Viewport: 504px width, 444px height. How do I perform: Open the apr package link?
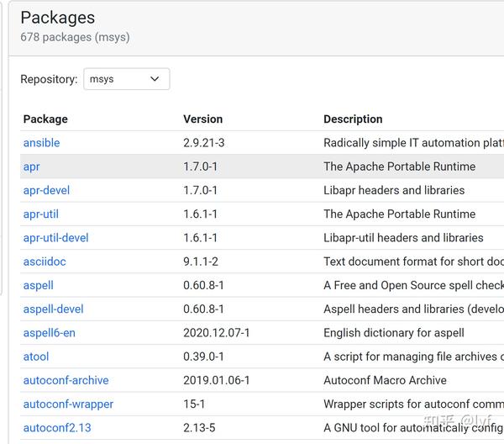click(x=32, y=167)
